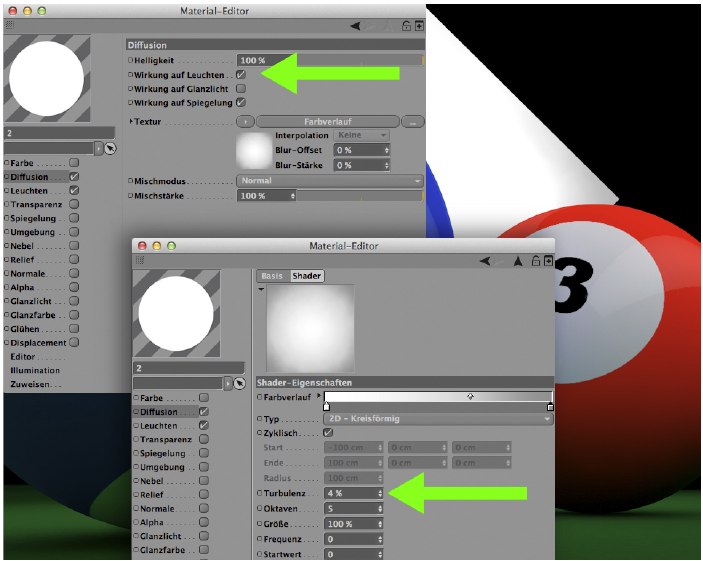Viewport: 703px width, 561px height.
Task: Expand the Farbverlauf gradient triangle
Action: coord(319,396)
